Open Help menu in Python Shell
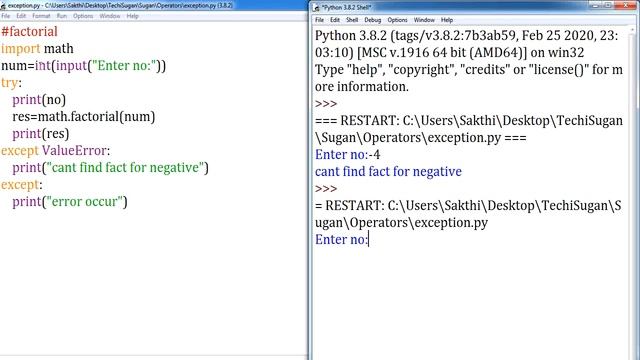The width and height of the screenshot is (640, 360). [447, 20]
